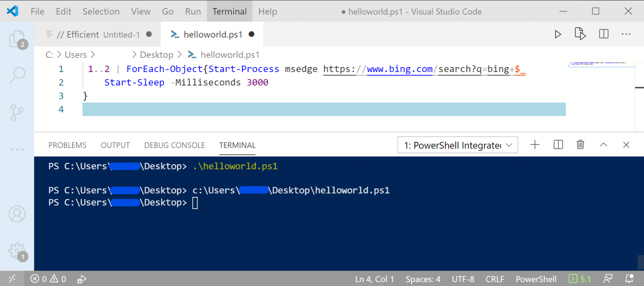Open the Explorer view in activity bar

[x=17, y=39]
